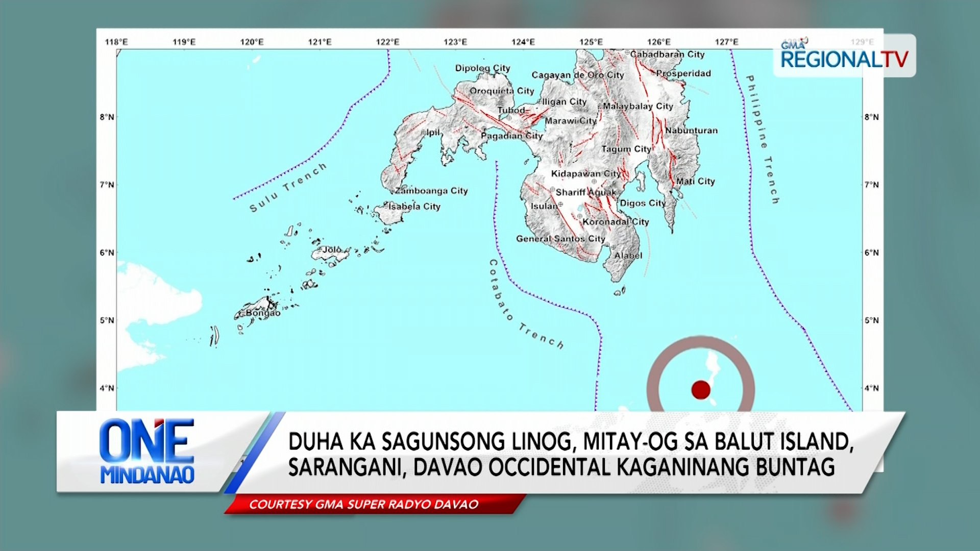Screen dimensions: 980x551
Task: Select the Zamboanga City map marker
Action: coord(430,191)
